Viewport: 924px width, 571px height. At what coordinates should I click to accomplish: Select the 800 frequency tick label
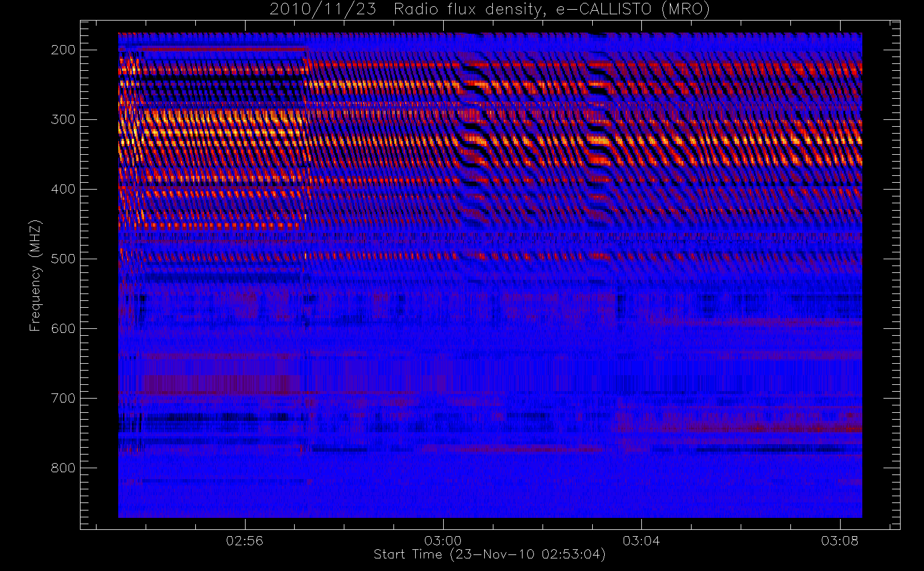pos(63,468)
